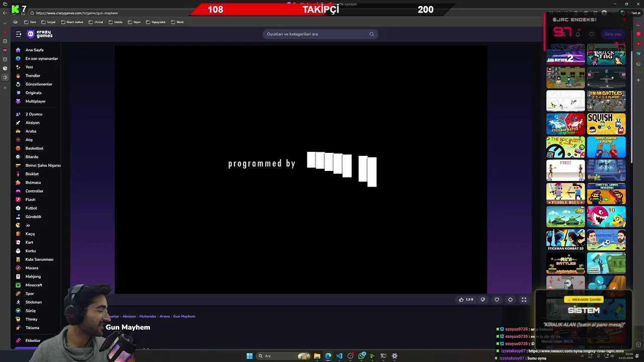
Task: Click the Macera category icon
Action: pos(18,268)
